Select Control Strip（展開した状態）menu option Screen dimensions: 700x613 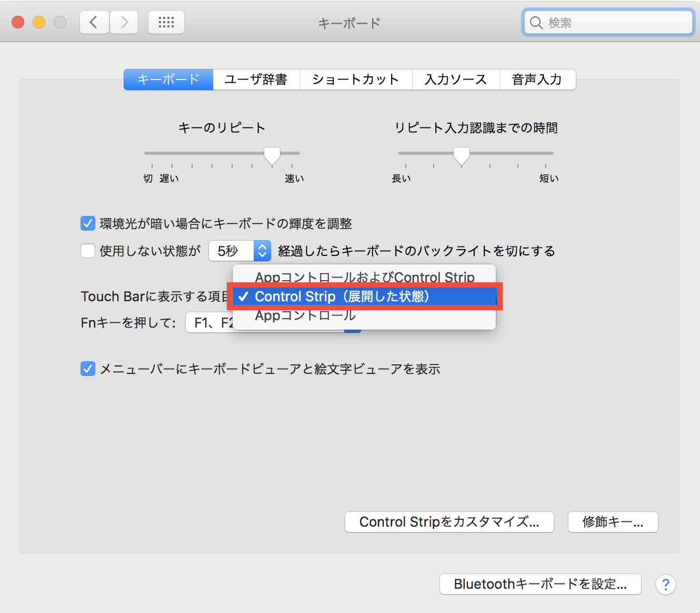(364, 296)
